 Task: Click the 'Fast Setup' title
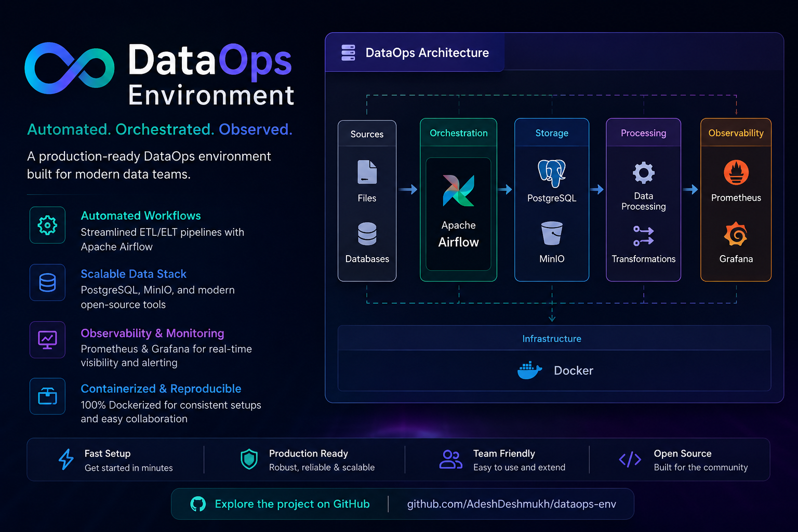108,454
